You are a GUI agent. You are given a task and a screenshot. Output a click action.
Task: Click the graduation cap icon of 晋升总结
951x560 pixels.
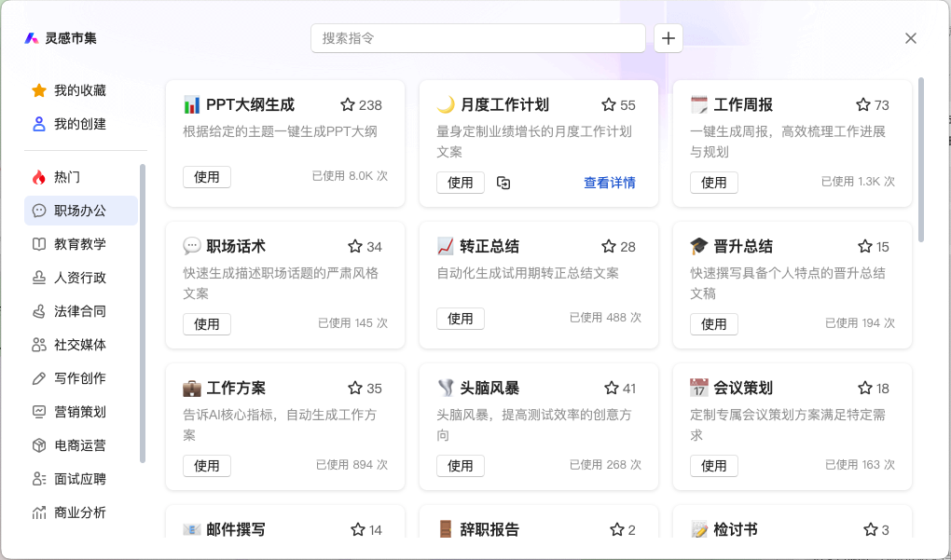coord(698,246)
